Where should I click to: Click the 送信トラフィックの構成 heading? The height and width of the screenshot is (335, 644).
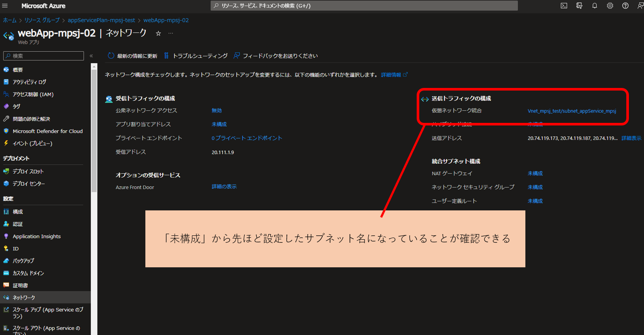(461, 98)
